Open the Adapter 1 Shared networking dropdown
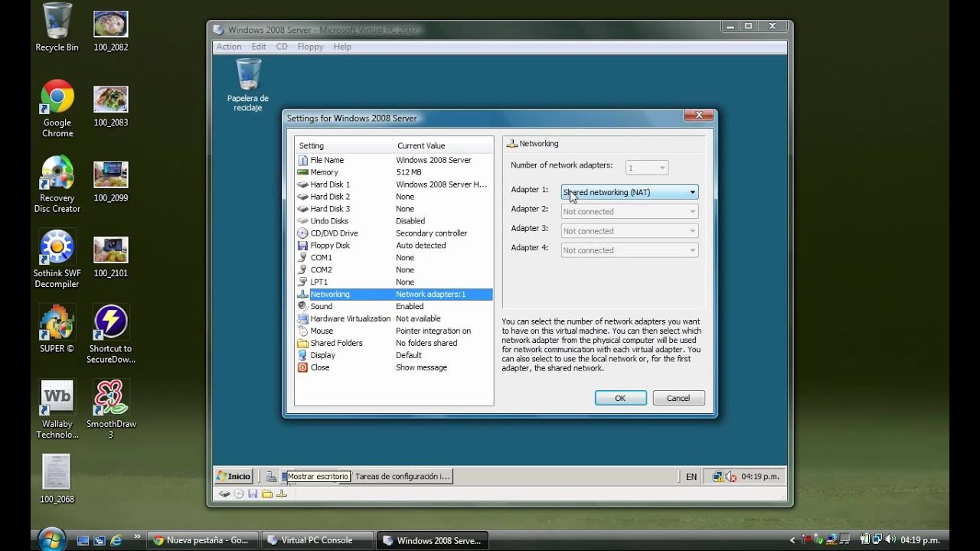The image size is (980, 551). coord(629,192)
